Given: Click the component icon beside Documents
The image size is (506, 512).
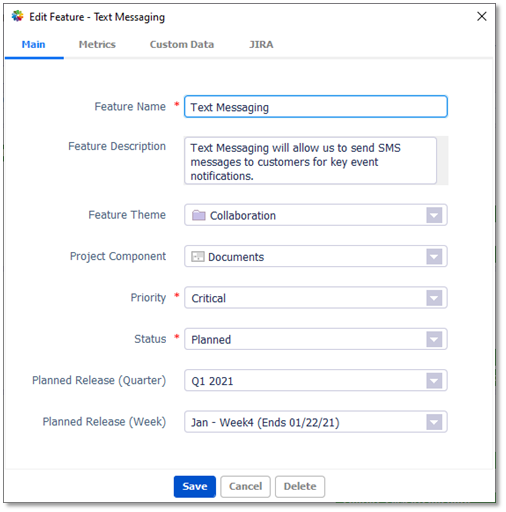Looking at the screenshot, I should [198, 256].
